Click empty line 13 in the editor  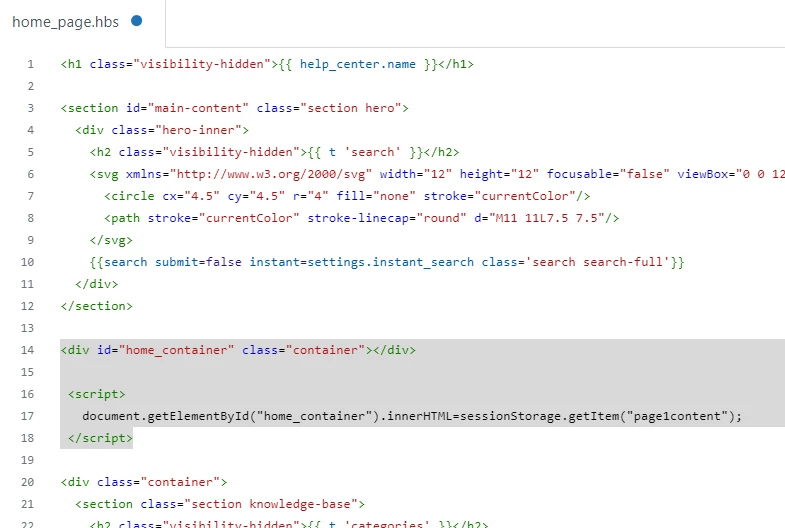click(423, 328)
